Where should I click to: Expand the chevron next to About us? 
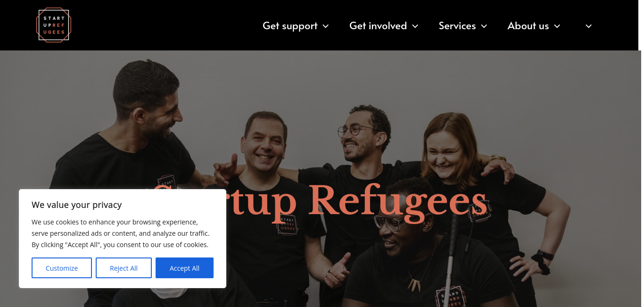pos(557,26)
